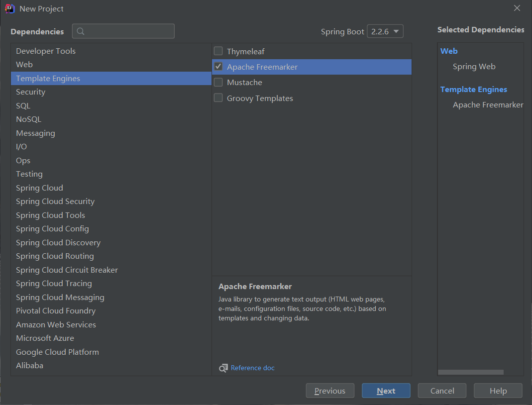Click the search magnifier icon in Dependencies field

[x=81, y=31]
